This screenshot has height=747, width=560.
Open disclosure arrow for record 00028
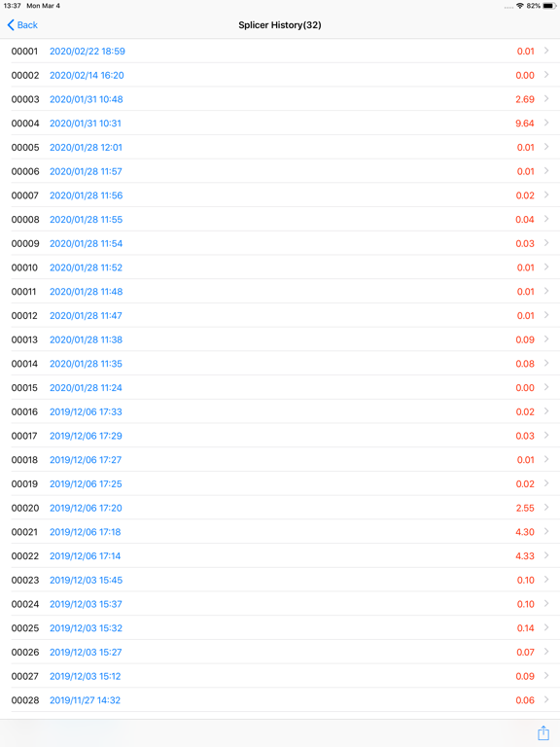pos(546,699)
